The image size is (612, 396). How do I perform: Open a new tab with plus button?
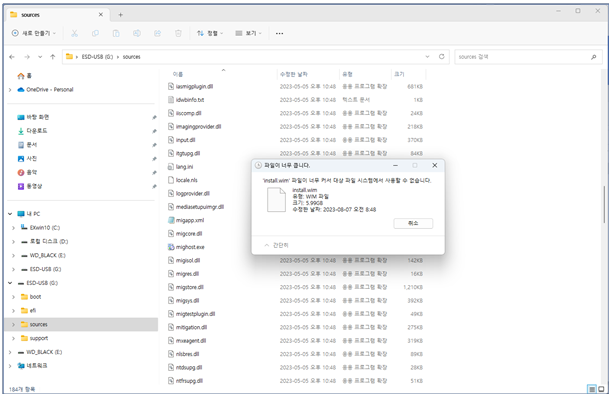click(121, 15)
